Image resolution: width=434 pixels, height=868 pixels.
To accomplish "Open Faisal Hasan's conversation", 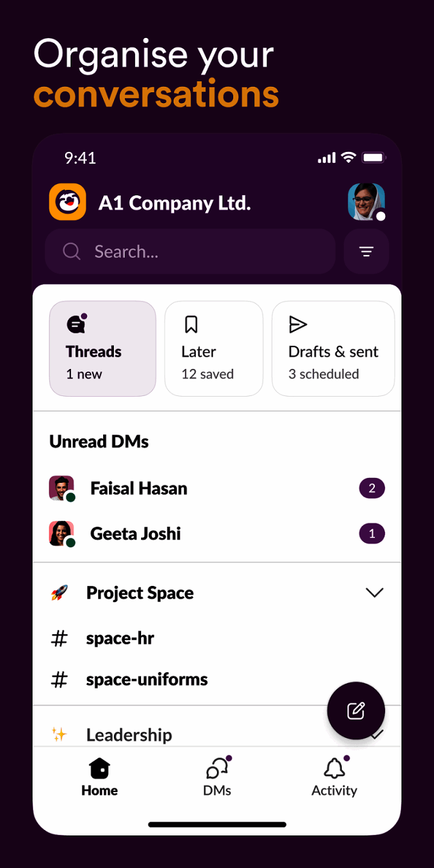I will click(138, 488).
